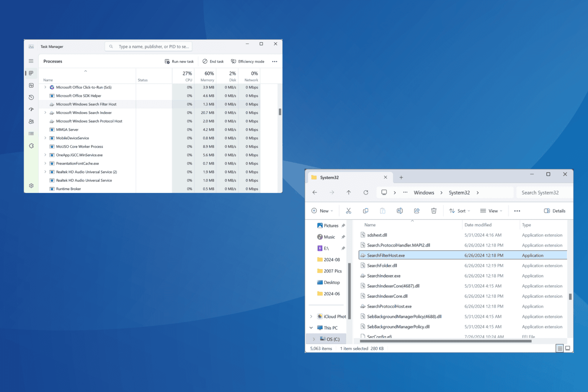The image size is (588, 392).
Task: Open Explorer See more ellipsis menu
Action: (x=517, y=211)
